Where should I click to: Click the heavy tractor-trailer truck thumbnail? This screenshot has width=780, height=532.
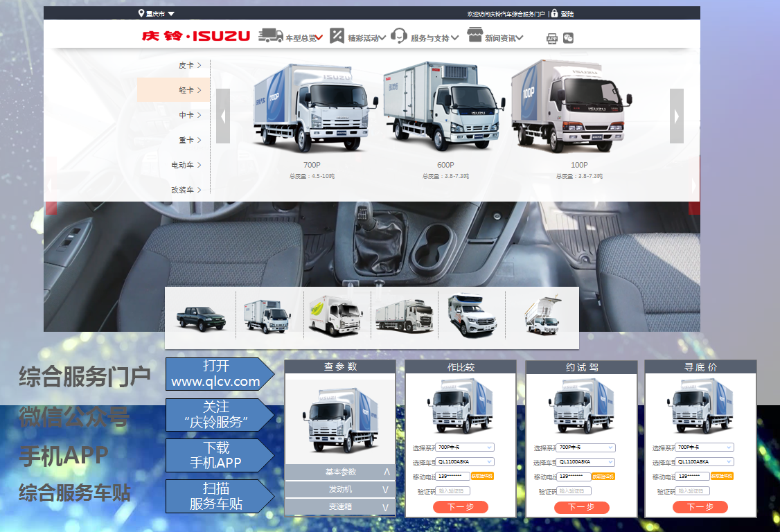pyautogui.click(x=405, y=315)
